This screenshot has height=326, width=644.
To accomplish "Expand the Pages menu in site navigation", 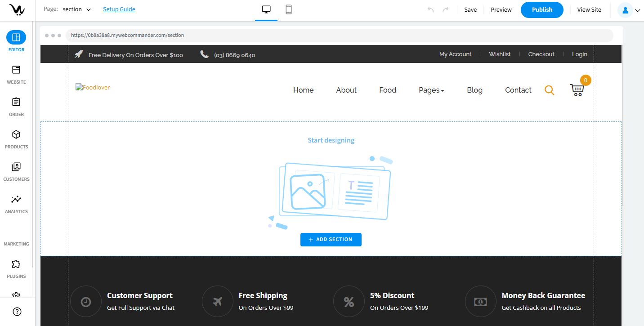I will tap(431, 90).
